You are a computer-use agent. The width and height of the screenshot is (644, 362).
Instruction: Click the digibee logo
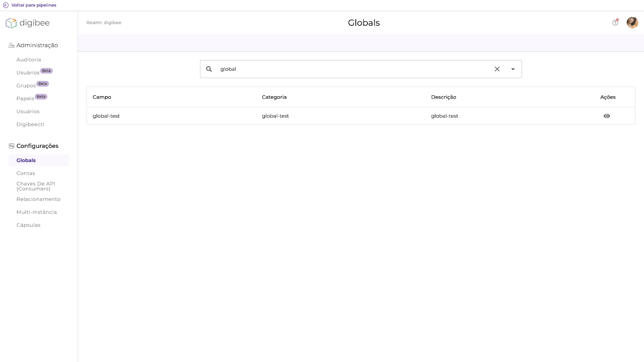(x=27, y=23)
